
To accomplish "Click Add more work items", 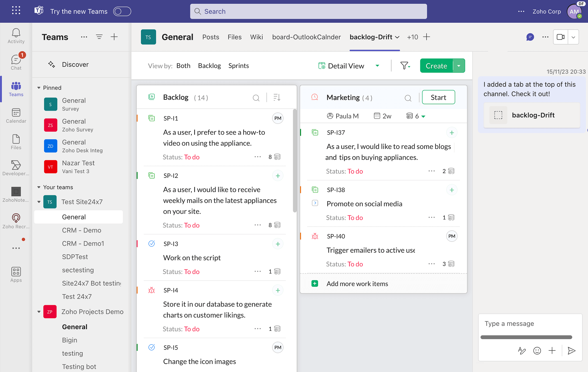I will 357,284.
